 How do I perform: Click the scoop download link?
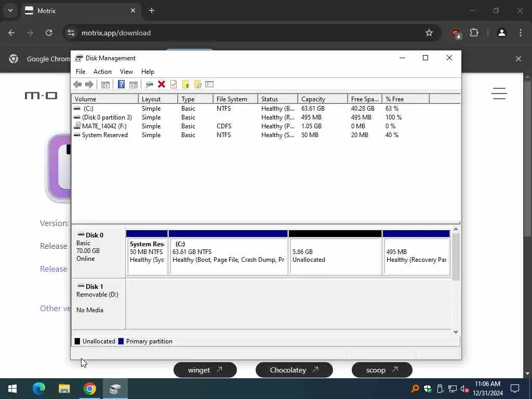coord(382,370)
